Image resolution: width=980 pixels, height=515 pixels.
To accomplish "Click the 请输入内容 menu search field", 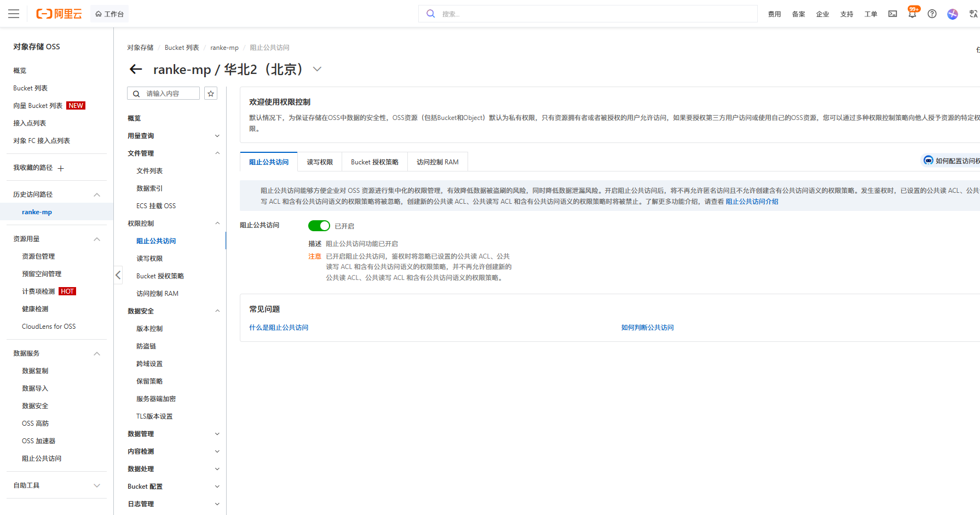I will coord(163,94).
